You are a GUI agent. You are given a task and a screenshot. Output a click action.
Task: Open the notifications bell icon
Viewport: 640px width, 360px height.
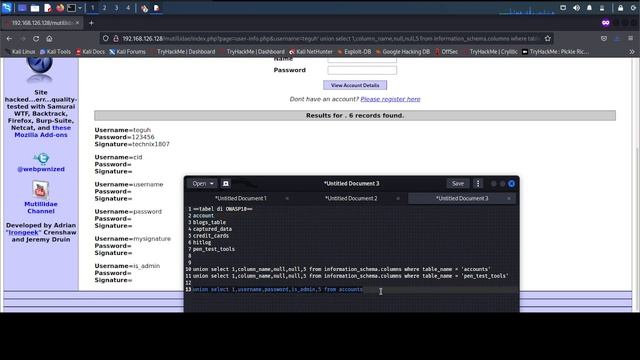pos(589,8)
